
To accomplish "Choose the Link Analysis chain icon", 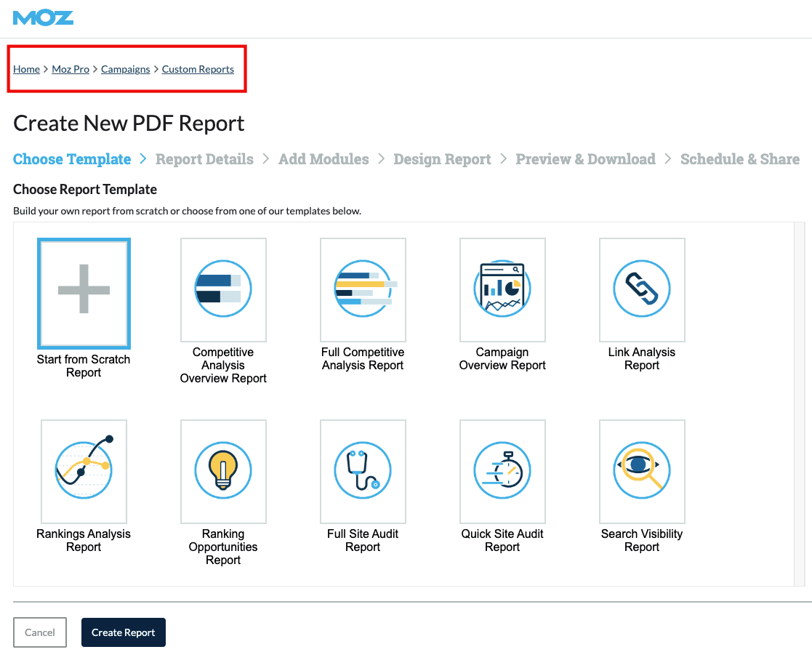I will [x=642, y=290].
